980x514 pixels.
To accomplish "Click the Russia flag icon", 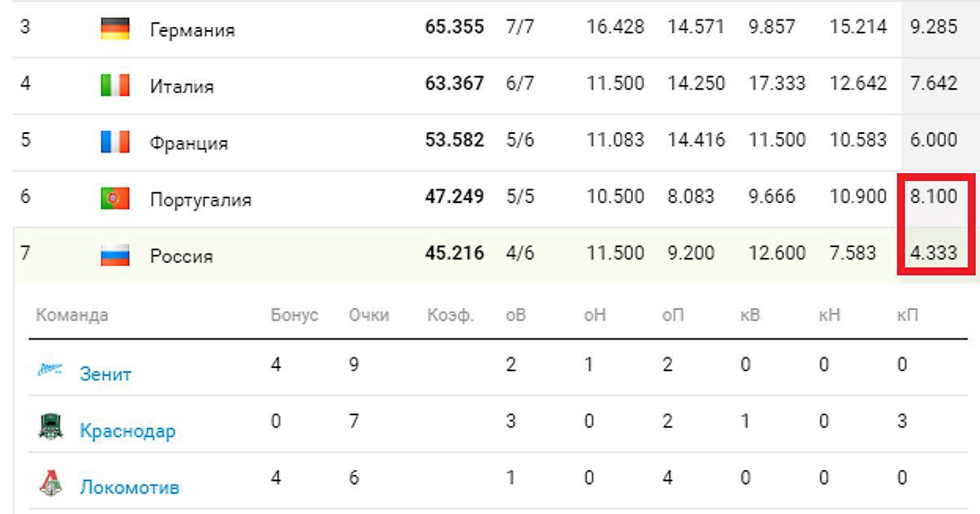I will tap(115, 256).
